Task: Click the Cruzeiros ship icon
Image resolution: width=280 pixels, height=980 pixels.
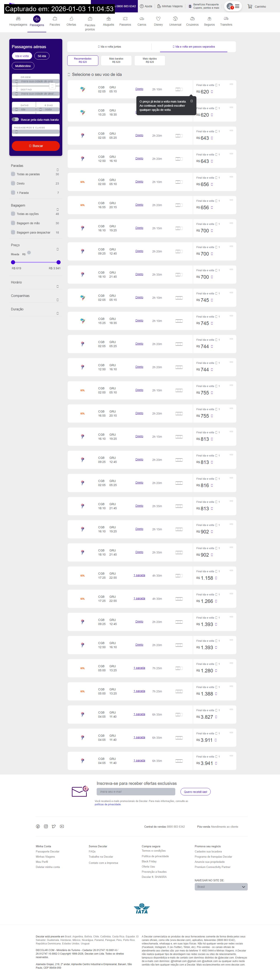Action: 192,19
